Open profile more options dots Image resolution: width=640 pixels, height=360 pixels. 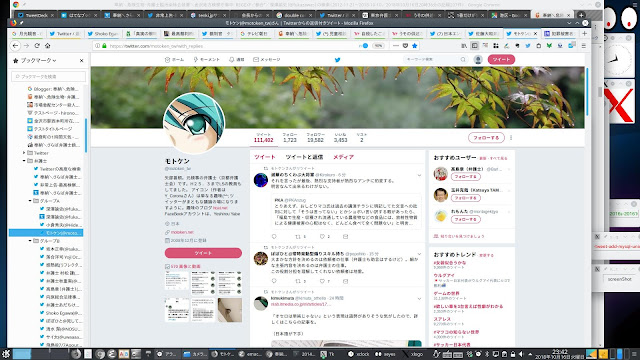pyautogui.click(x=511, y=138)
